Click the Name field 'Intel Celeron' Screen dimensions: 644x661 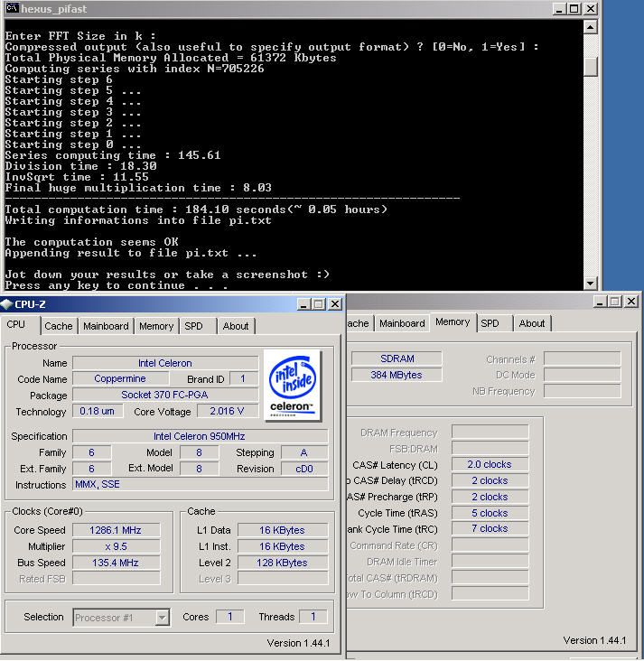tap(165, 363)
